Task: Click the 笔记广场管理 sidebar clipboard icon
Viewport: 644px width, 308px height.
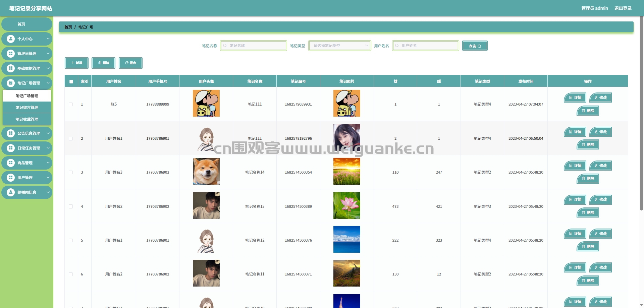Action: [x=11, y=83]
